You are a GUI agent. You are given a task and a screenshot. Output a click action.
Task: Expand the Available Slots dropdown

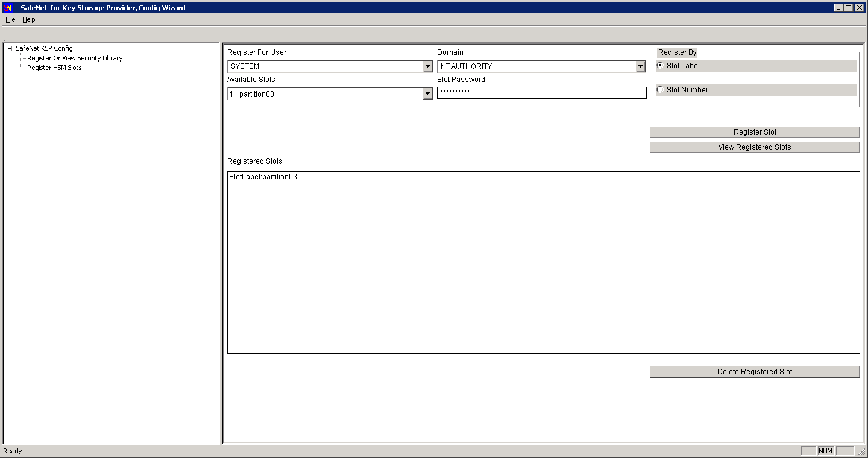pyautogui.click(x=427, y=94)
